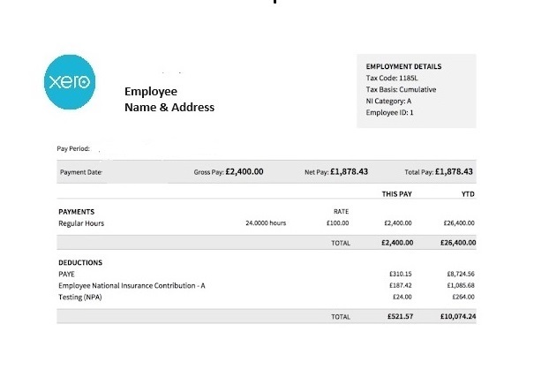Select the PAYE deduction row label
The height and width of the screenshot is (392, 549).
click(67, 274)
